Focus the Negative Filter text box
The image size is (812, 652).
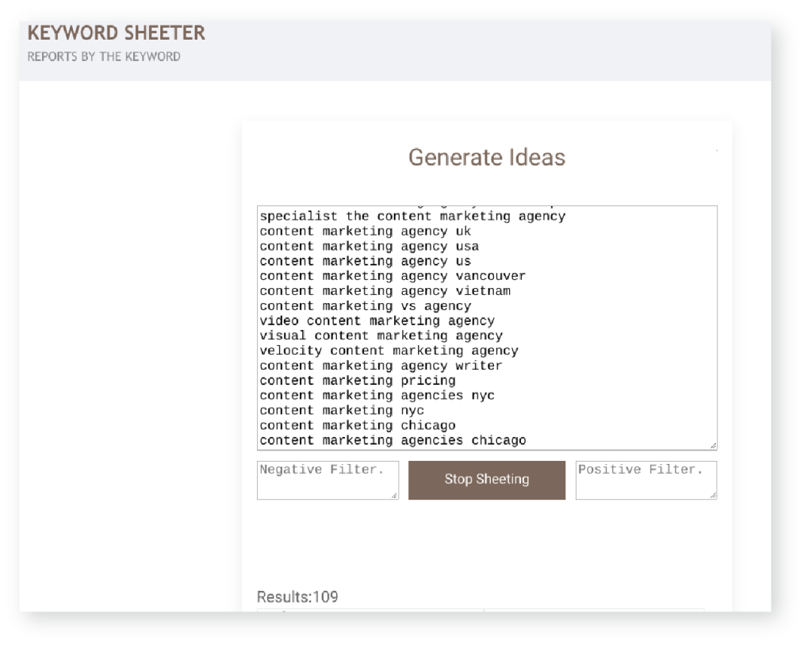[x=327, y=479]
